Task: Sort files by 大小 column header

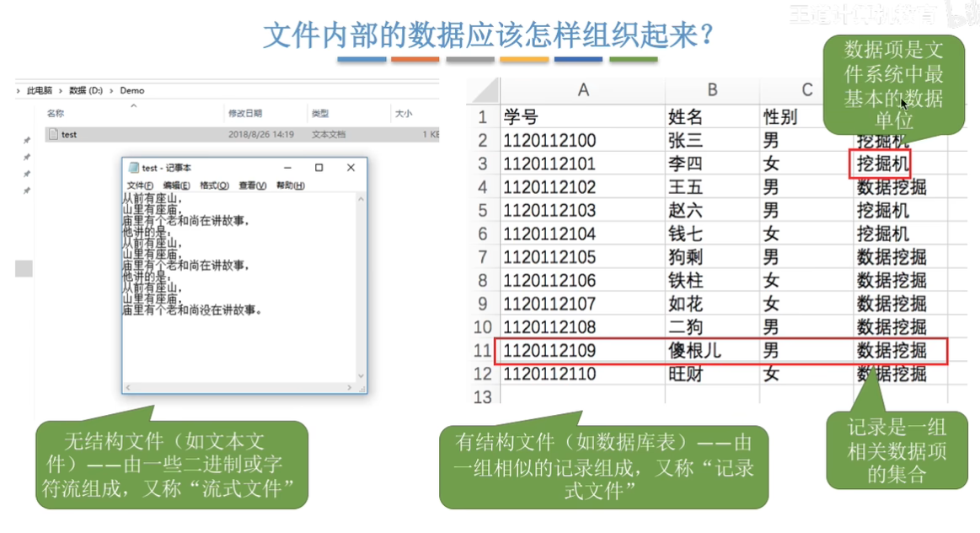Action: coord(404,113)
